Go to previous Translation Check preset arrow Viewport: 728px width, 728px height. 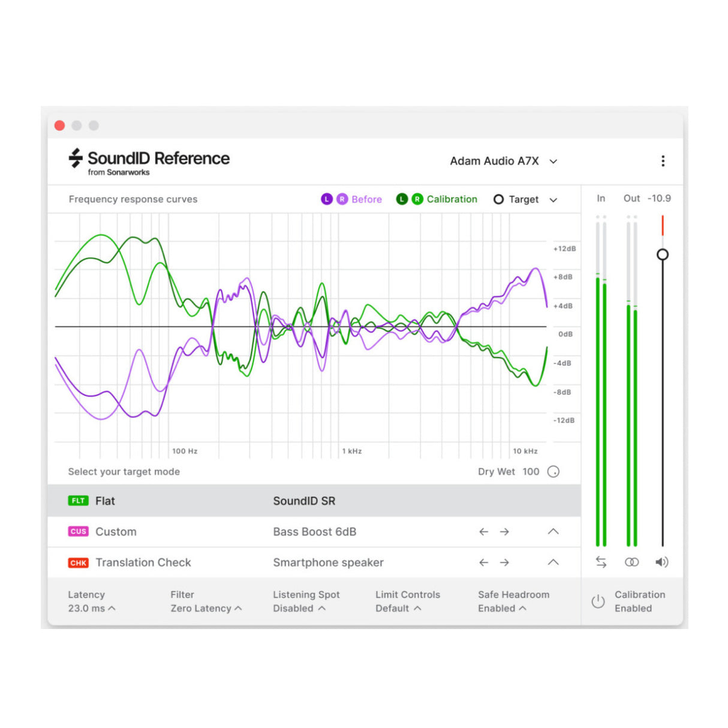click(484, 562)
